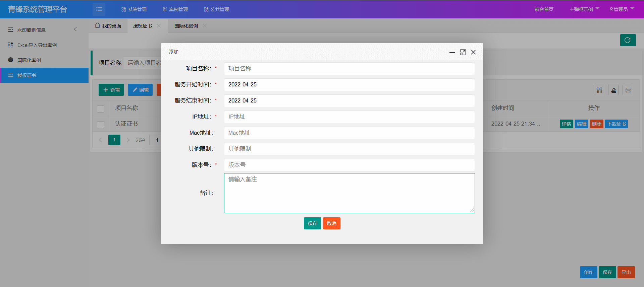Viewport: 644px width, 287px height.
Task: Click 保存 in the dialog
Action: tap(313, 223)
